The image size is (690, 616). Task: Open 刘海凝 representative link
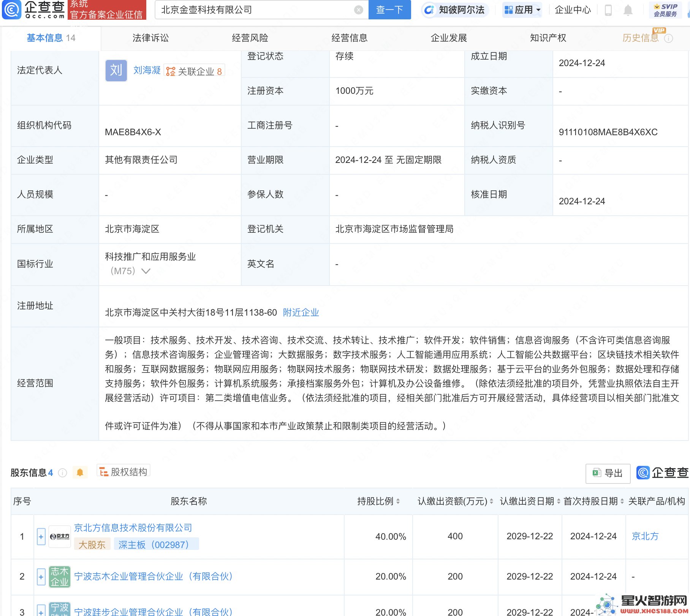click(x=147, y=70)
